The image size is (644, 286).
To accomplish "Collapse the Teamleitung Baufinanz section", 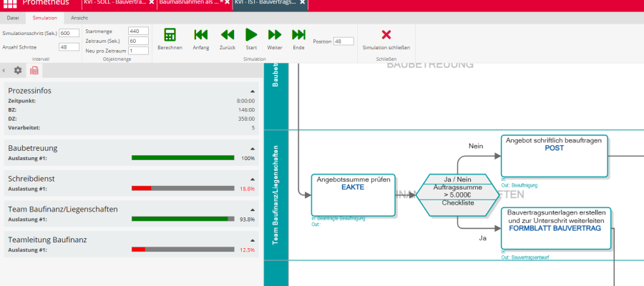I will (253, 240).
